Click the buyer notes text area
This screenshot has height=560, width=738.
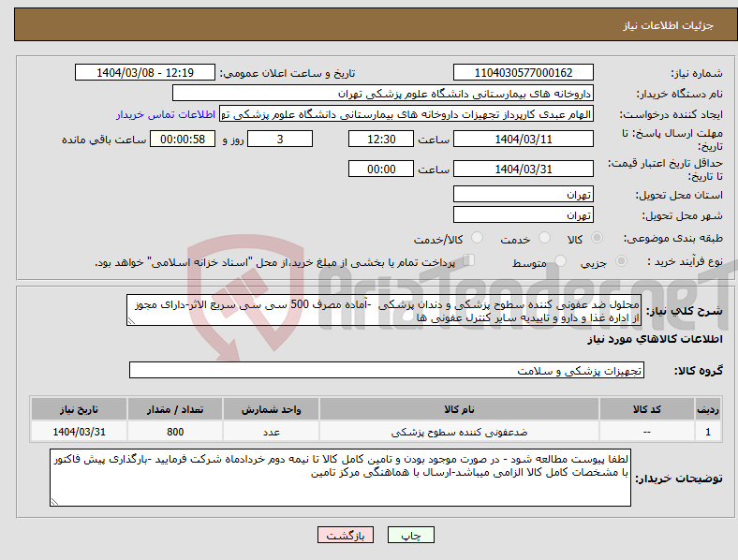(340, 478)
